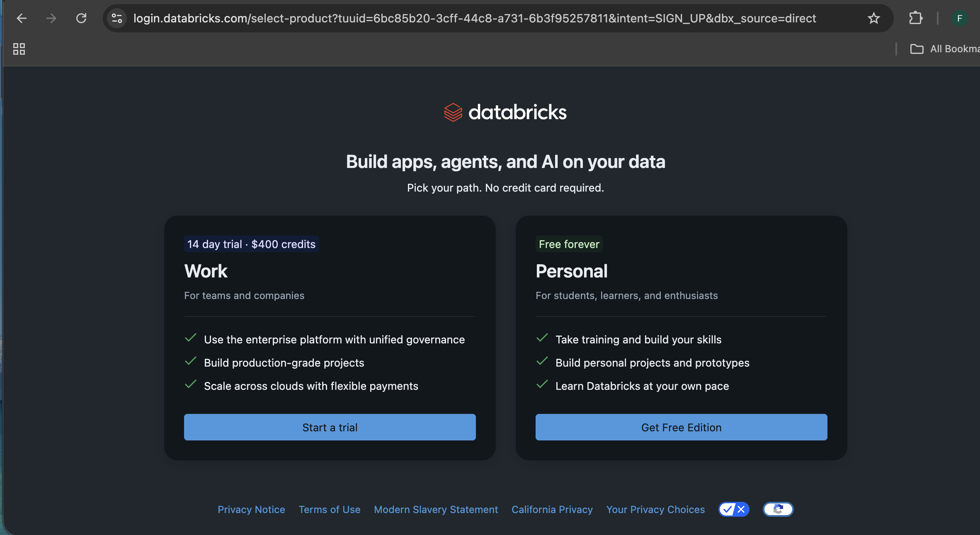Click 'Scale across clouds with flexible payments'
The height and width of the screenshot is (535, 980).
coord(311,386)
